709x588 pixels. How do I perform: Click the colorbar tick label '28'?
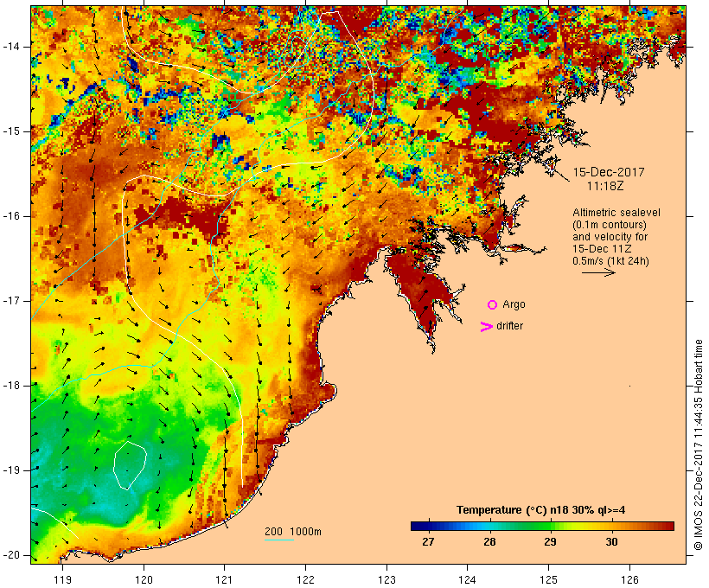coord(489,542)
